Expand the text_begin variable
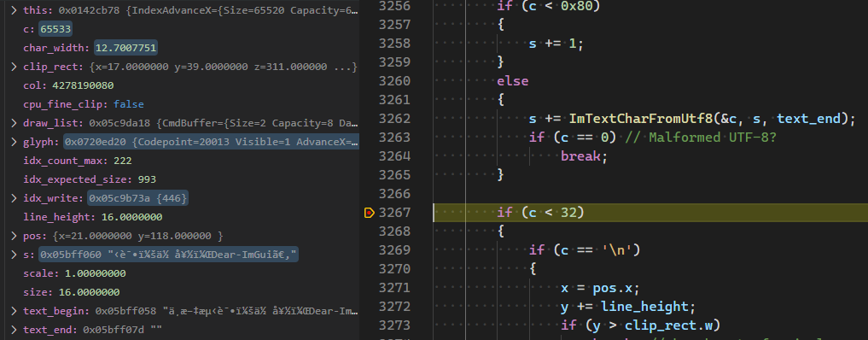Viewport: 868px width, 340px height. pos(14,311)
